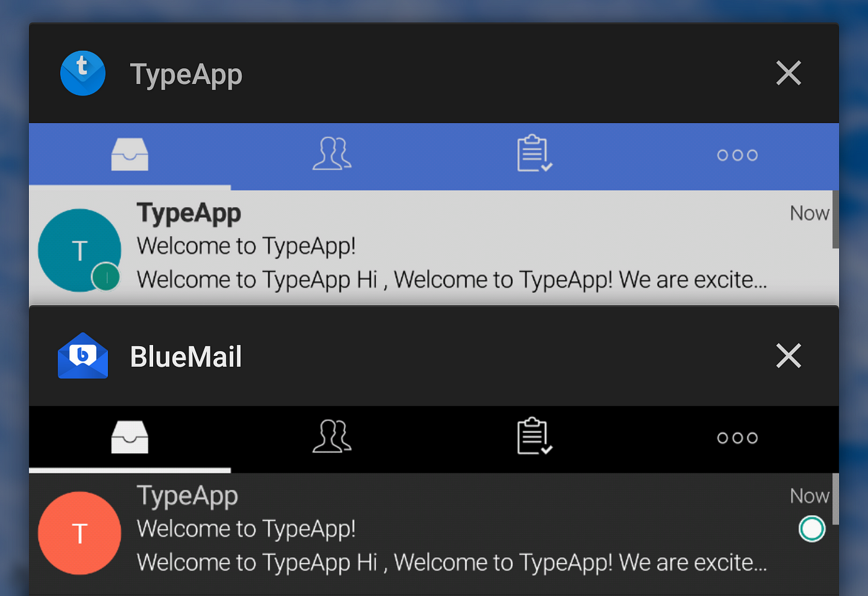The height and width of the screenshot is (596, 868).
Task: Click the 'Now' timestamp in the TypeApp inbox
Action: coord(809,213)
